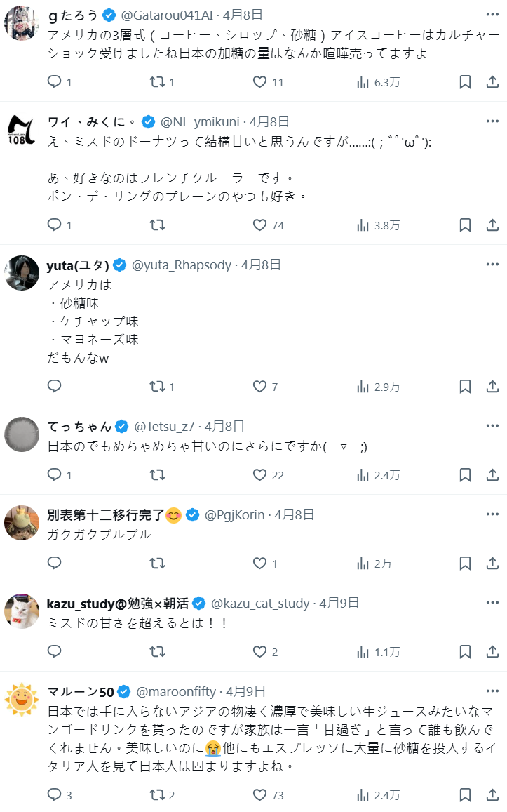Screen dimensions: 507x812
Task: Reply to gたろう's tweet
Action: pos(55,82)
